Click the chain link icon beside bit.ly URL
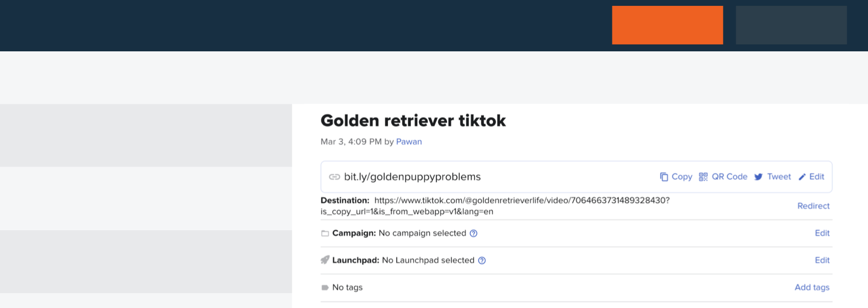The height and width of the screenshot is (308, 868). [334, 177]
